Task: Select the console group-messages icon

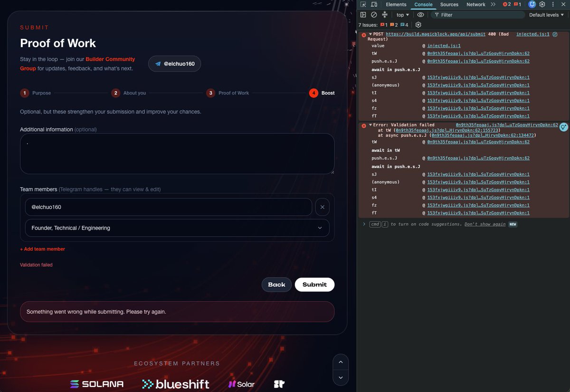Action: 385,15
